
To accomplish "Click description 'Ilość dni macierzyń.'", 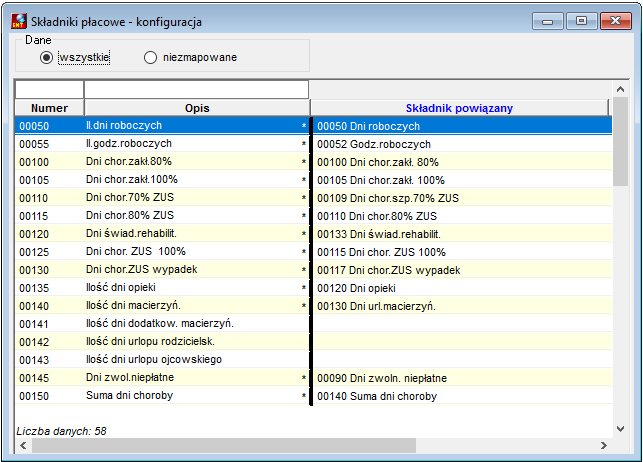I will [133, 306].
